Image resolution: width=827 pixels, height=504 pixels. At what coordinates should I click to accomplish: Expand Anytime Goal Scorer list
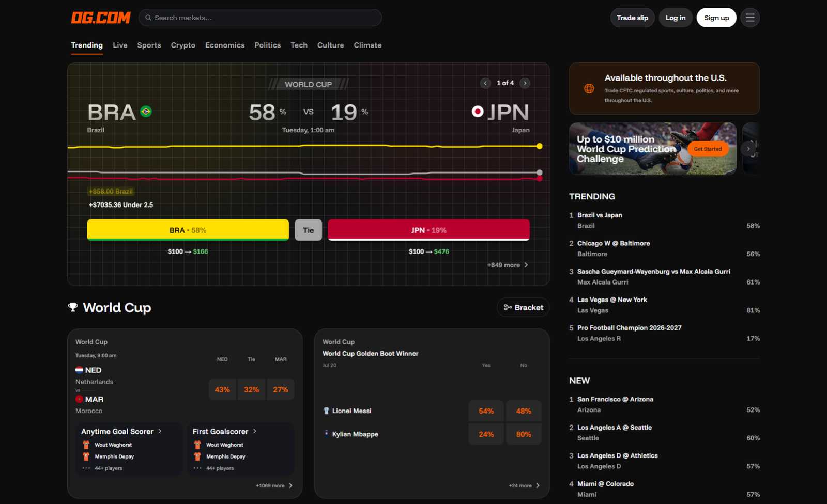point(121,431)
